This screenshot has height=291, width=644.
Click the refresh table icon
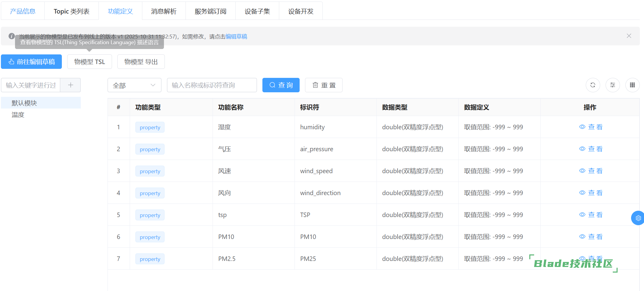tap(593, 85)
